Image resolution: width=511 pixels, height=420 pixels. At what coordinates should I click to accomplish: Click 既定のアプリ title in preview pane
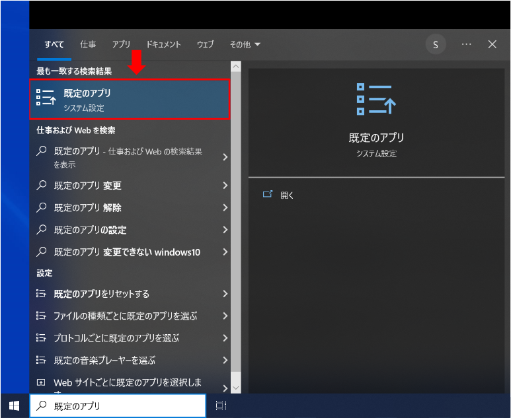pos(376,138)
